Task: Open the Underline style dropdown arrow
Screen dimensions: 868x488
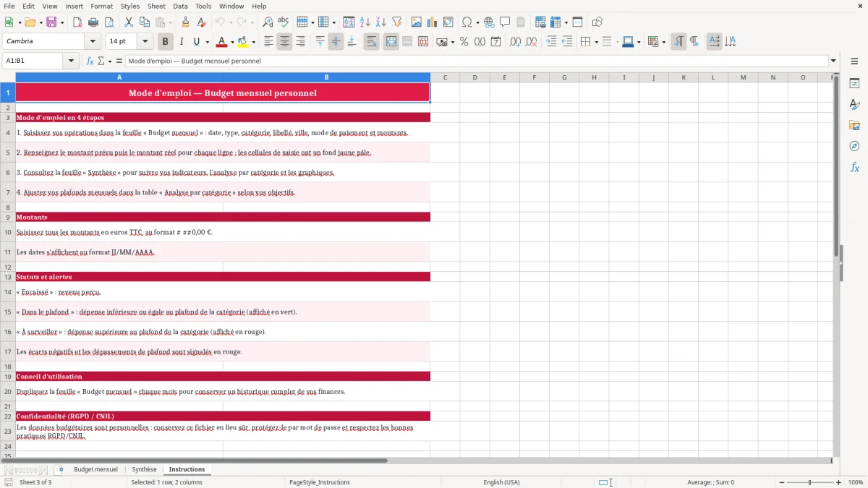Action: pyautogui.click(x=206, y=42)
